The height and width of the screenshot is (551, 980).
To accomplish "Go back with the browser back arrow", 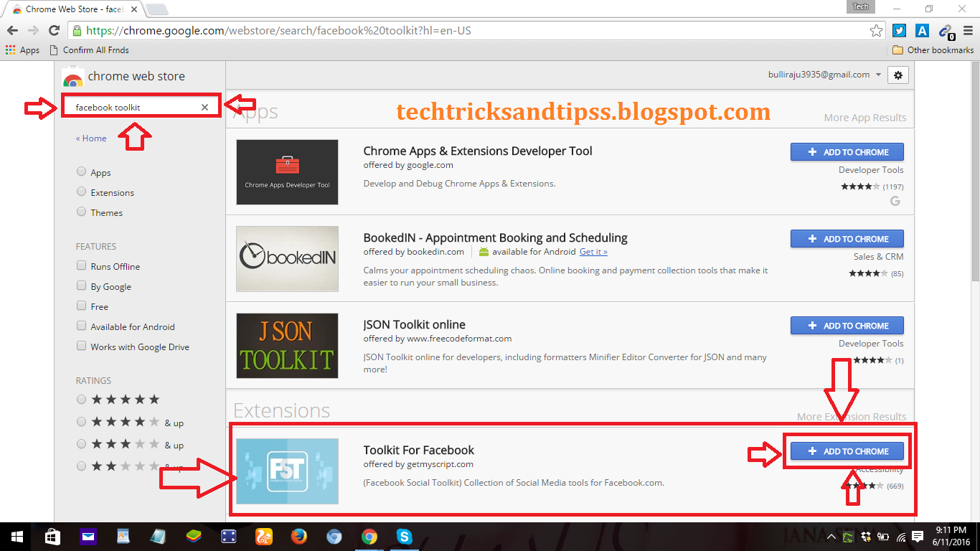I will click(x=12, y=31).
